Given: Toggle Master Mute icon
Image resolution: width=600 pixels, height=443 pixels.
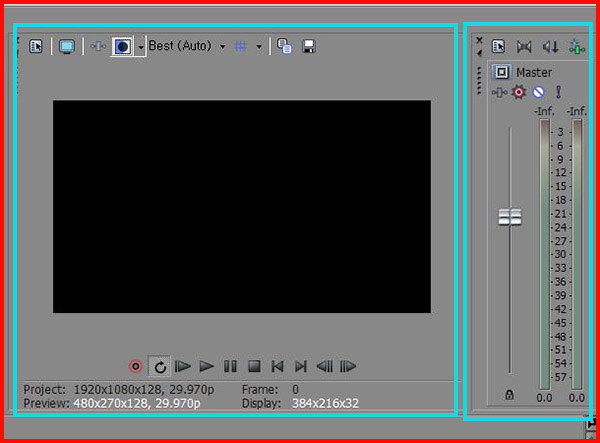Looking at the screenshot, I should coord(538,92).
